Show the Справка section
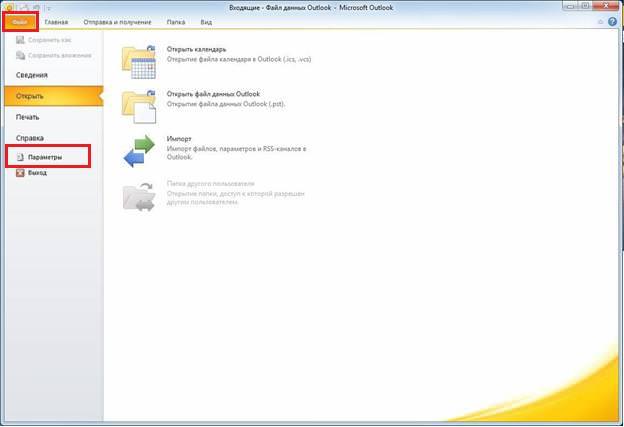This screenshot has width=624, height=427. tap(30, 138)
